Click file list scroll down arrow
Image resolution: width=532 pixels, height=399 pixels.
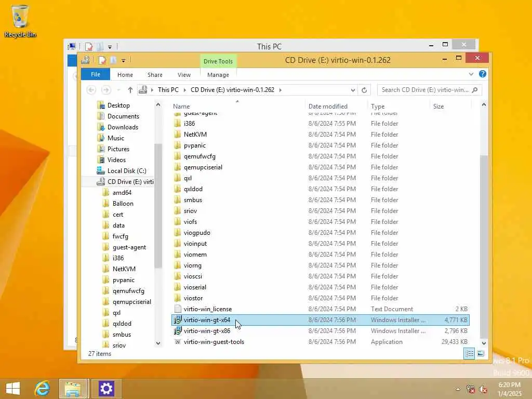tap(484, 344)
